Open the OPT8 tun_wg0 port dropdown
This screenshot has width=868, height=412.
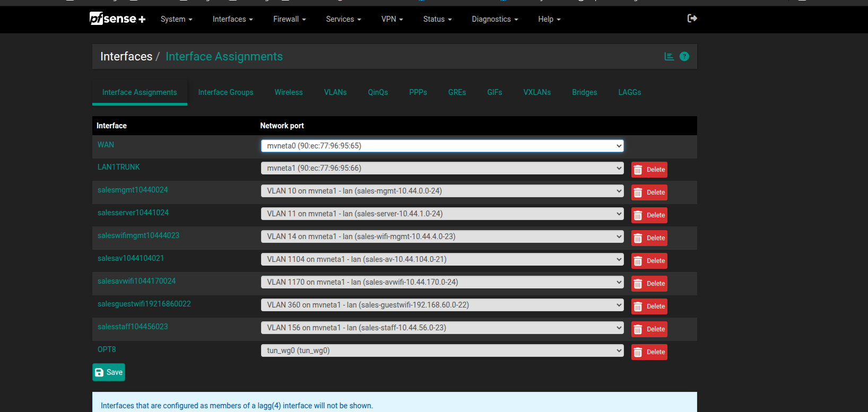click(x=442, y=350)
